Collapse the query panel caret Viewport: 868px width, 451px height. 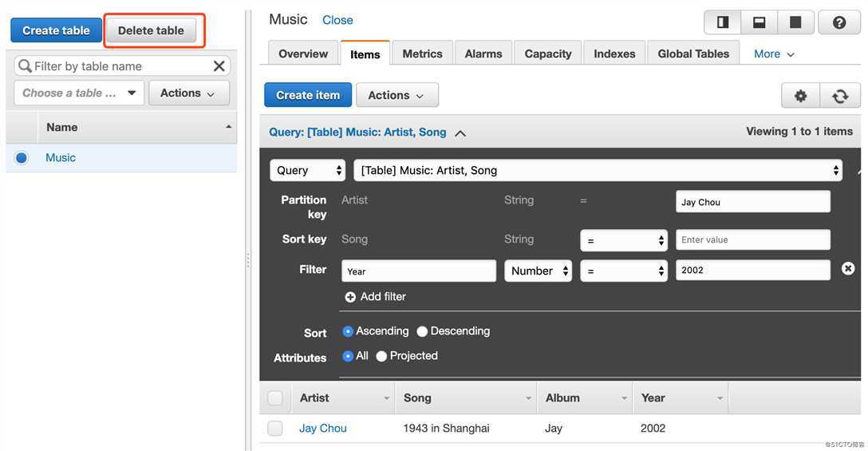click(x=460, y=133)
